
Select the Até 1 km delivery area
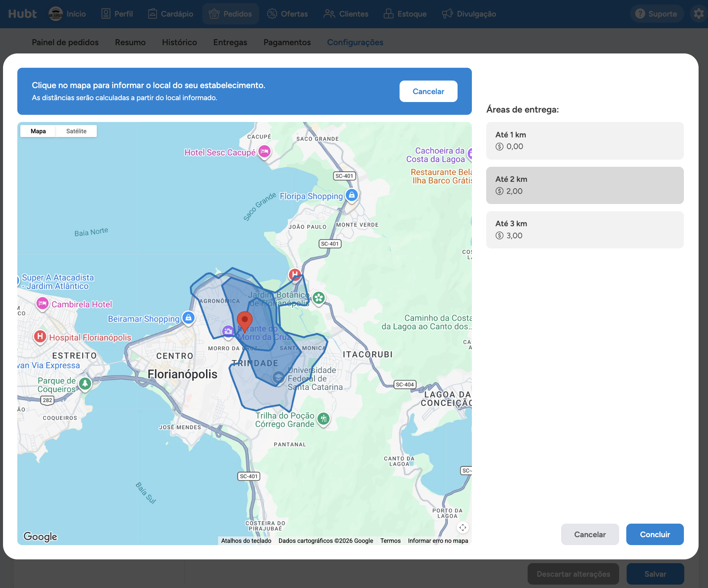click(585, 141)
